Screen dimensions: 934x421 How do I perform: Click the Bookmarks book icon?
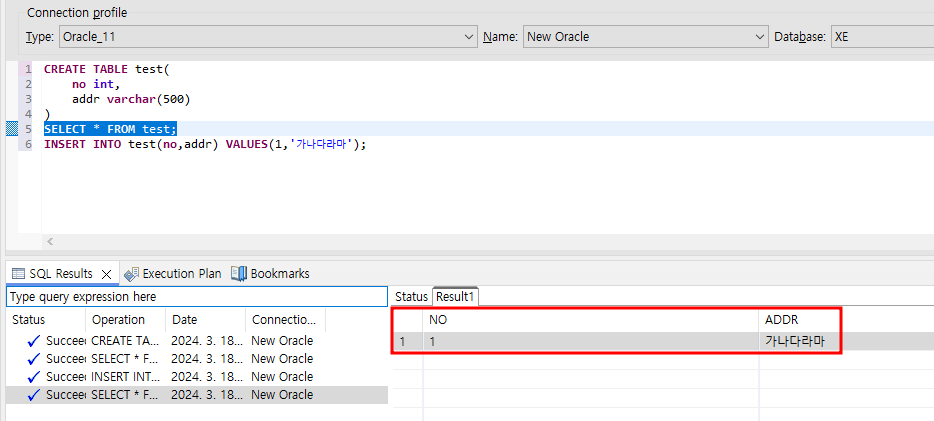pyautogui.click(x=239, y=273)
